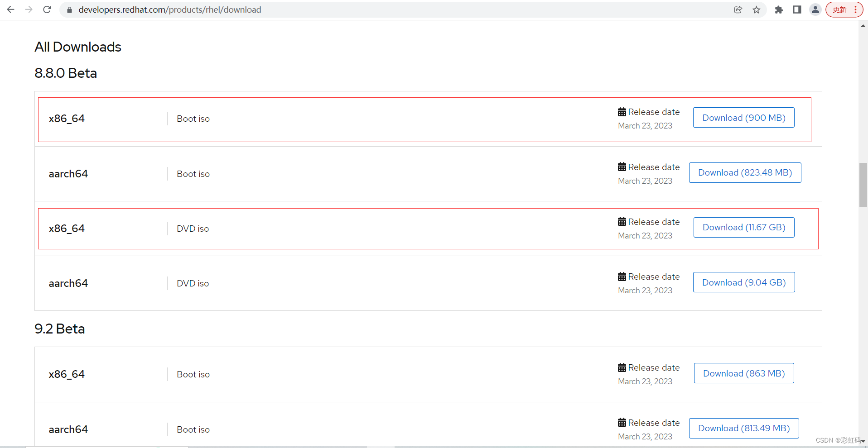Download aarch64 Boot iso (823.48 MB)
Image resolution: width=868 pixels, height=448 pixels.
coord(745,173)
